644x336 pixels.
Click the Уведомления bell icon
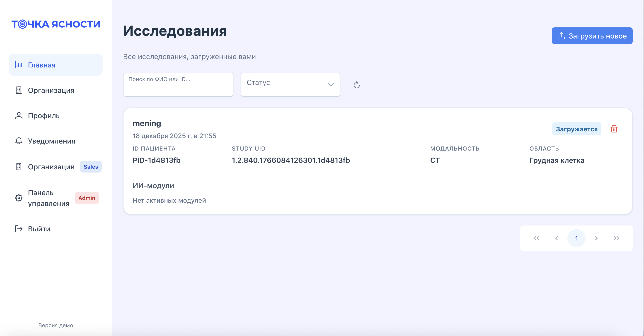19,141
